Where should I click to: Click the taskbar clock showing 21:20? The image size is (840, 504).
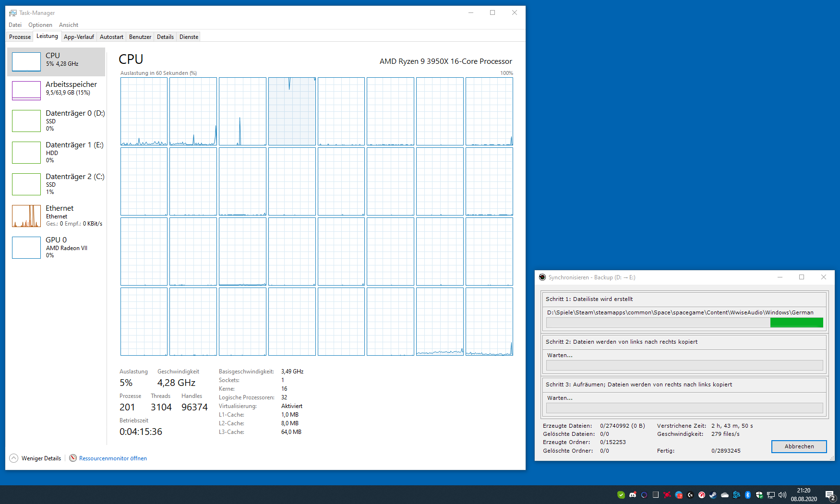pos(804,495)
